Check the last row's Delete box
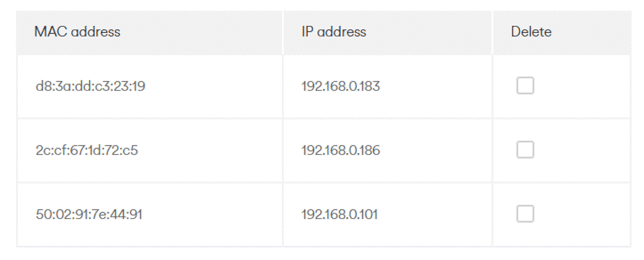Image resolution: width=644 pixels, height=260 pixels. (x=525, y=214)
